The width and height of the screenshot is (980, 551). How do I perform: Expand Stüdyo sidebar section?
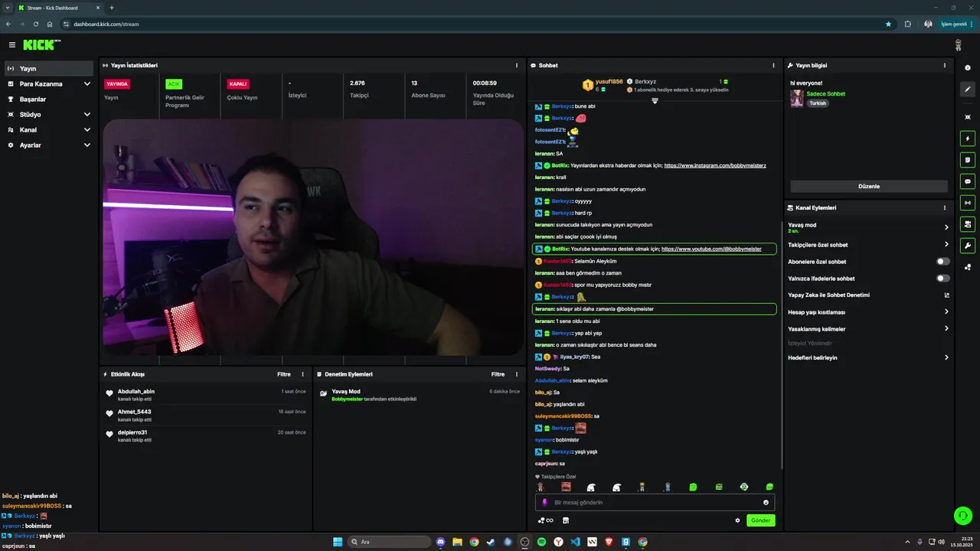click(87, 114)
